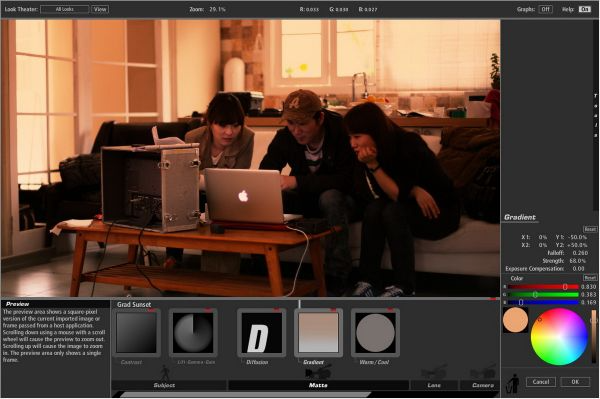Select the Gradient tool tile
Screen dimensions: 600x399
point(318,332)
